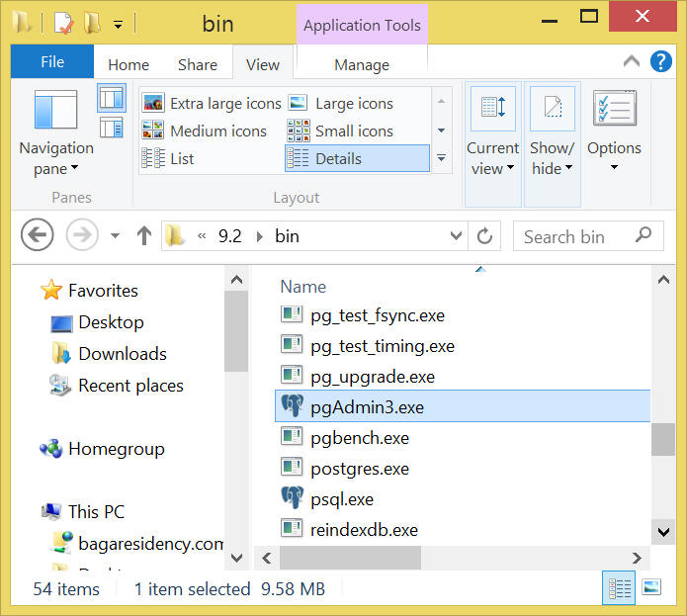The width and height of the screenshot is (687, 616).
Task: Click the search magnifier icon
Action: (x=644, y=235)
